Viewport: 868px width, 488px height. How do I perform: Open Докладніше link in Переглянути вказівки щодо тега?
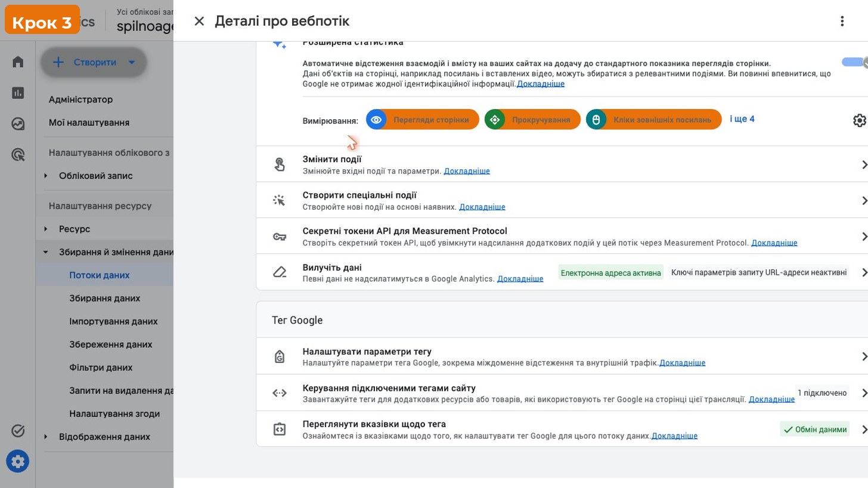tap(674, 436)
